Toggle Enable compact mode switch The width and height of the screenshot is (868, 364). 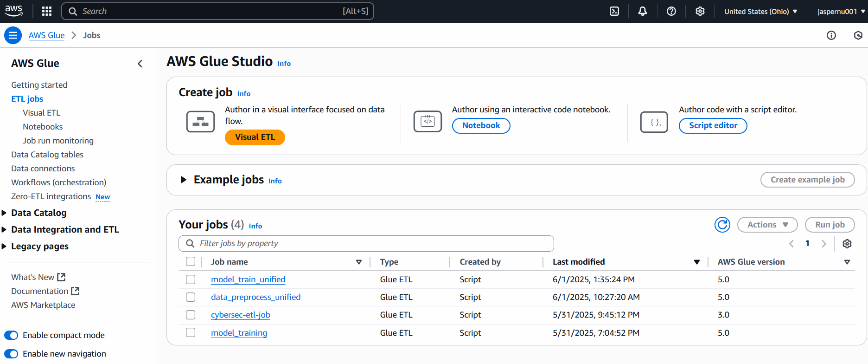click(x=11, y=335)
